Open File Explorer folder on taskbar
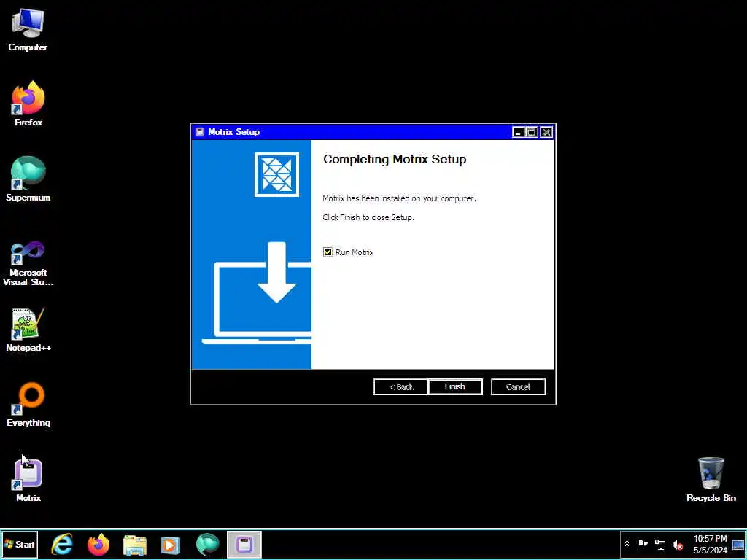This screenshot has width=747, height=560. pos(135,544)
